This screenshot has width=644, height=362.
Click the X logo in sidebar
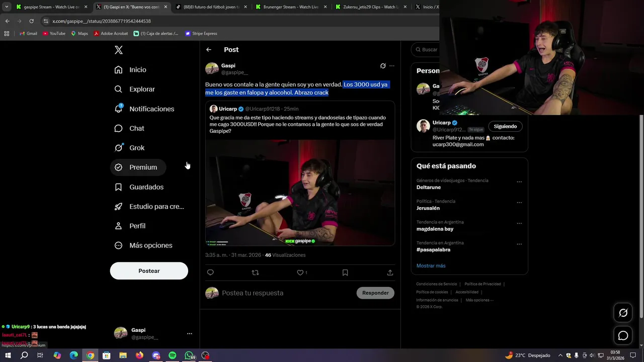[x=119, y=50]
